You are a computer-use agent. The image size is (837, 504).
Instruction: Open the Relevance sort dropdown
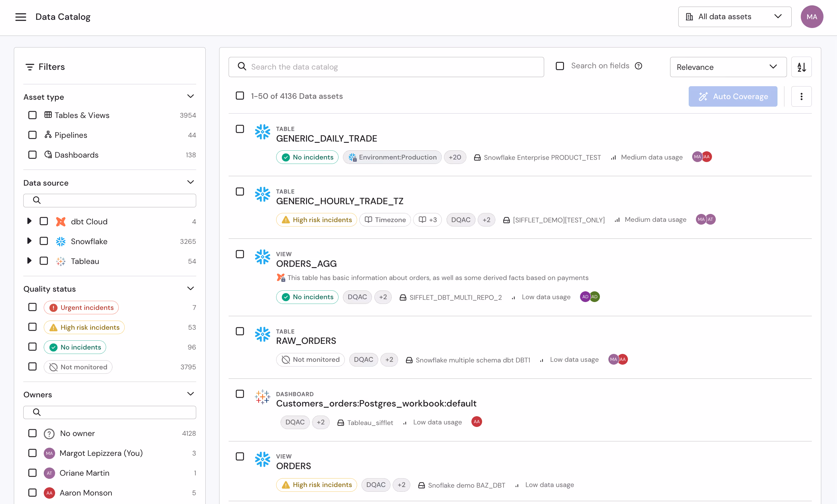728,67
